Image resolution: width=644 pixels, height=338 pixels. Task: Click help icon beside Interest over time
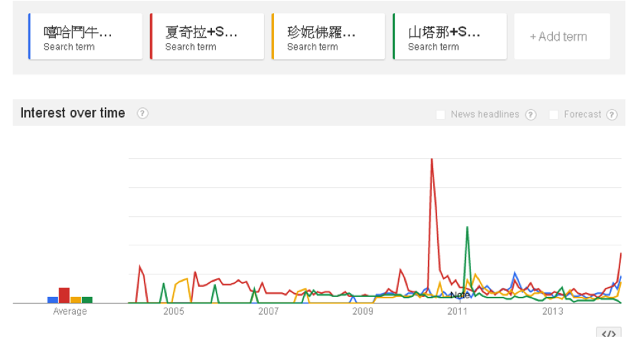pyautogui.click(x=143, y=113)
